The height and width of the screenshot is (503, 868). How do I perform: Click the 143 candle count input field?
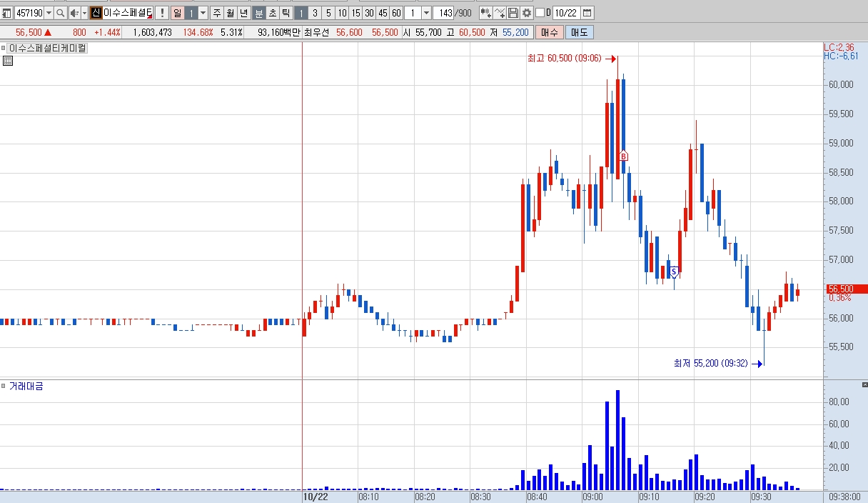coord(443,13)
